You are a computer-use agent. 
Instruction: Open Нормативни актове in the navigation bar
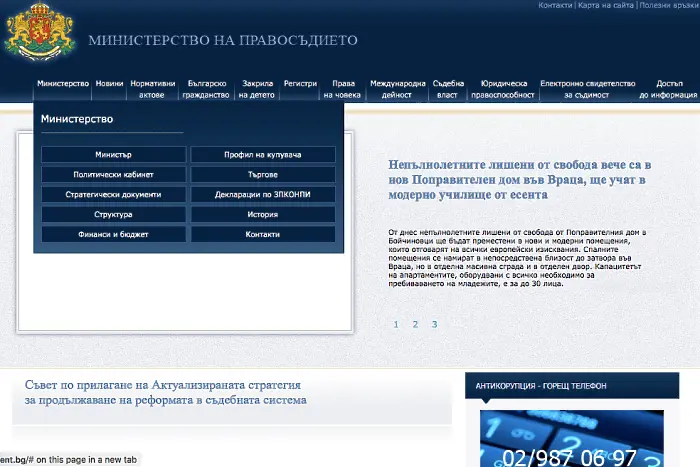[152, 90]
